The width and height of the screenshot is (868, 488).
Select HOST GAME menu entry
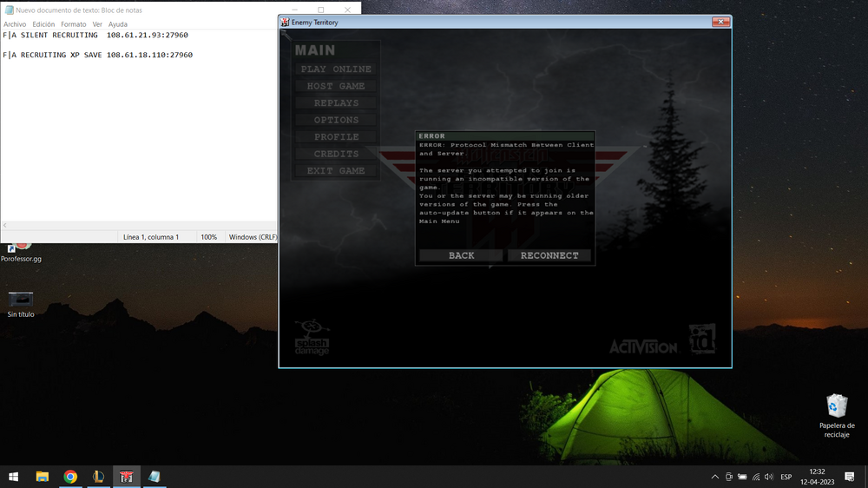pos(336,86)
